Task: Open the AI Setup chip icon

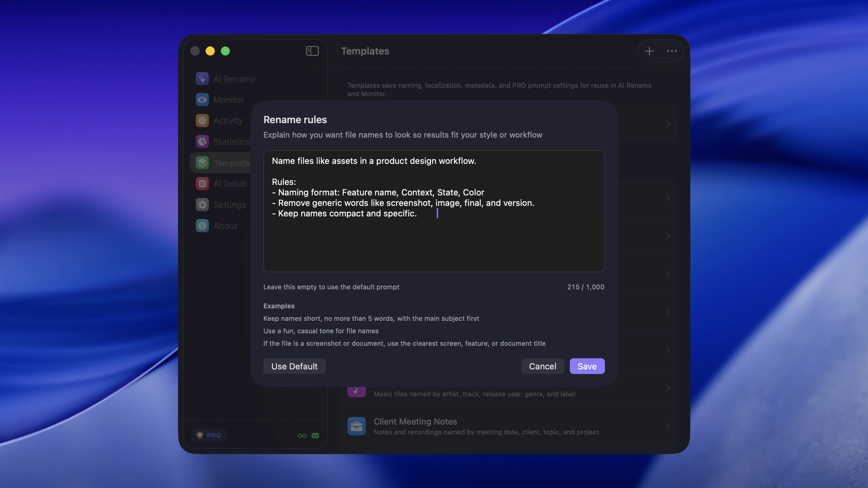Action: pos(202,183)
